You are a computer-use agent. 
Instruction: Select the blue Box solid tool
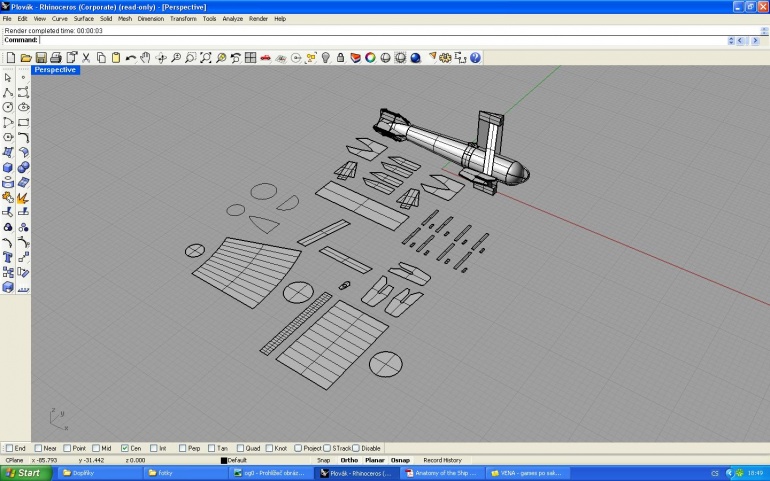click(8, 168)
